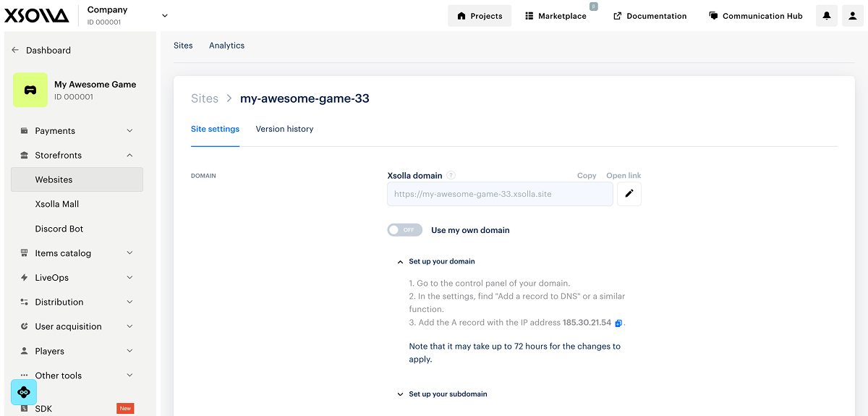Open the Projects page

(x=480, y=16)
